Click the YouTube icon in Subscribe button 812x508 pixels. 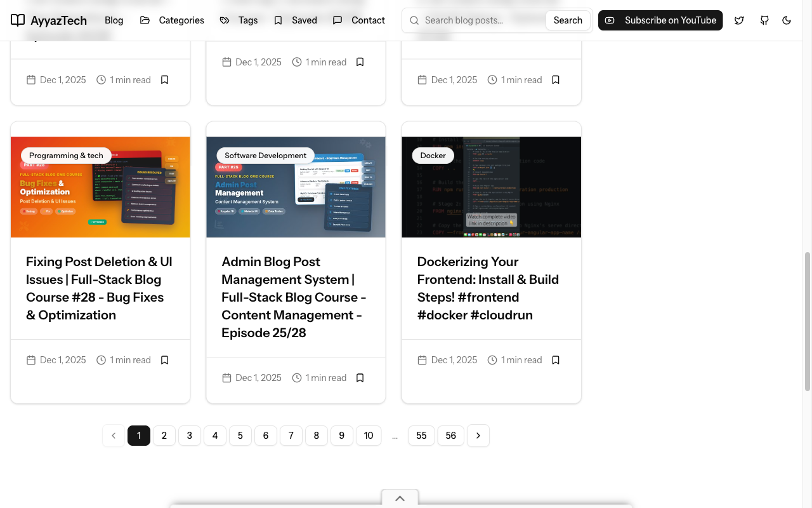[610, 20]
